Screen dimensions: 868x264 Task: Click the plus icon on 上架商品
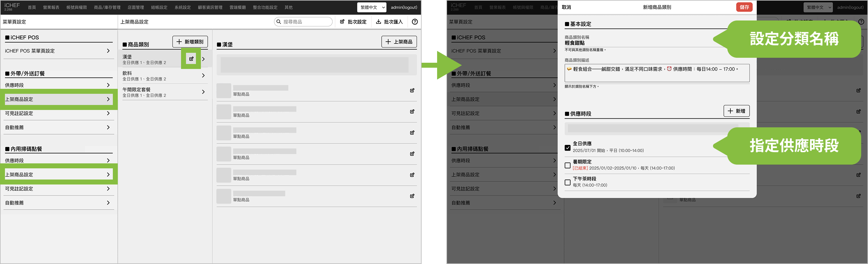[x=388, y=42]
